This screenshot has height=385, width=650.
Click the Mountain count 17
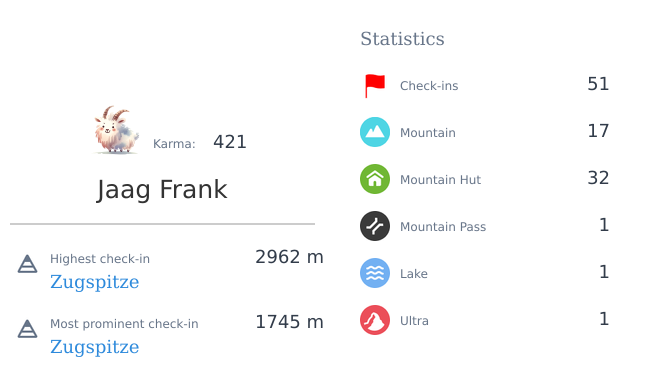point(598,131)
